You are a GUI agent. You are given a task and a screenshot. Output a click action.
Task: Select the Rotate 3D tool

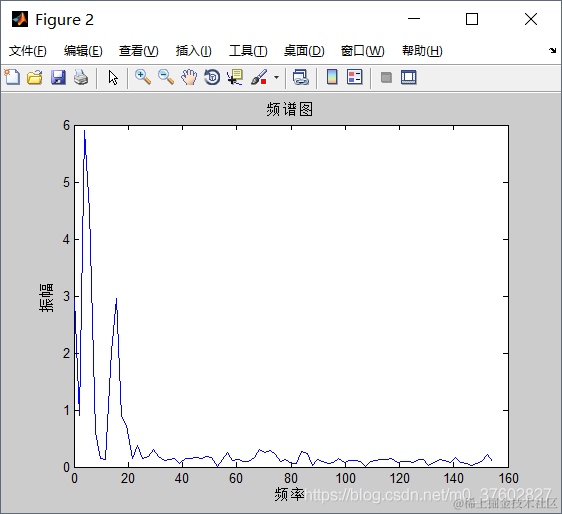click(x=212, y=77)
